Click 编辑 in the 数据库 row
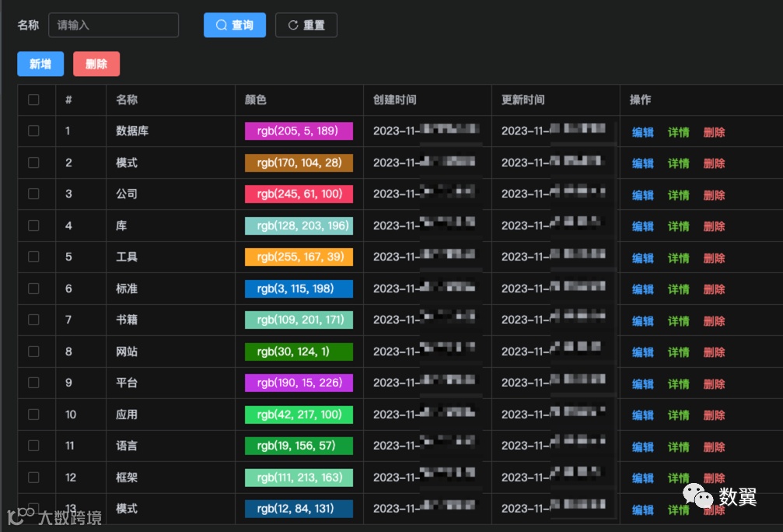783x532 pixels. tap(643, 132)
